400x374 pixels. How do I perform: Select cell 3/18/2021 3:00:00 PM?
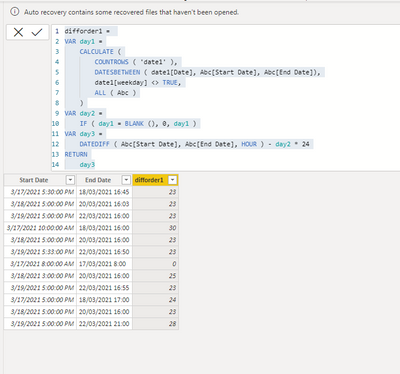click(x=40, y=276)
